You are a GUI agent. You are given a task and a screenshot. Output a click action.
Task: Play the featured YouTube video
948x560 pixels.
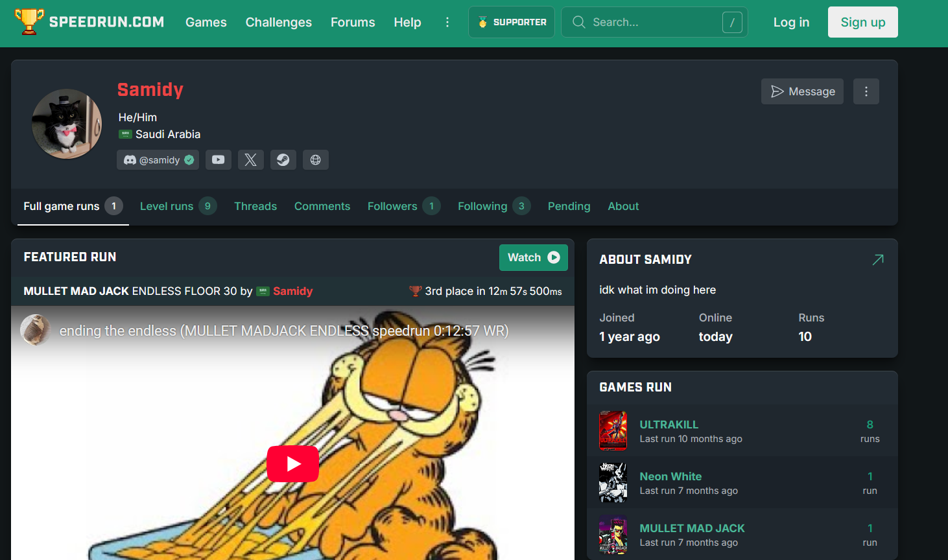point(292,464)
